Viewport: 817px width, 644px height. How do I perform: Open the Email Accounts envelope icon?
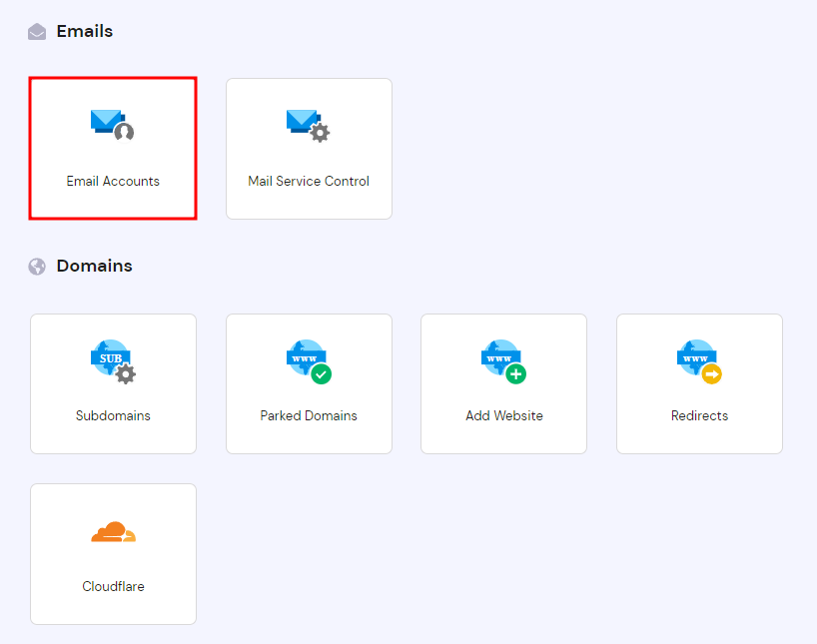(112, 125)
